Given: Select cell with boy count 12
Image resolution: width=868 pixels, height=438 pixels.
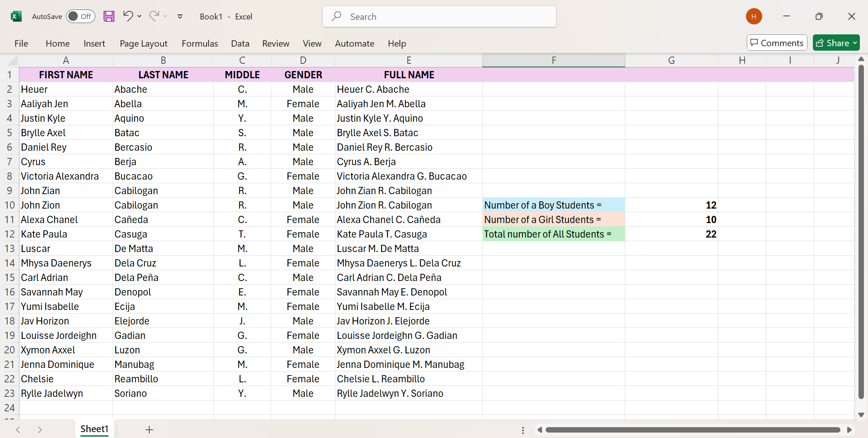Looking at the screenshot, I should (671, 205).
